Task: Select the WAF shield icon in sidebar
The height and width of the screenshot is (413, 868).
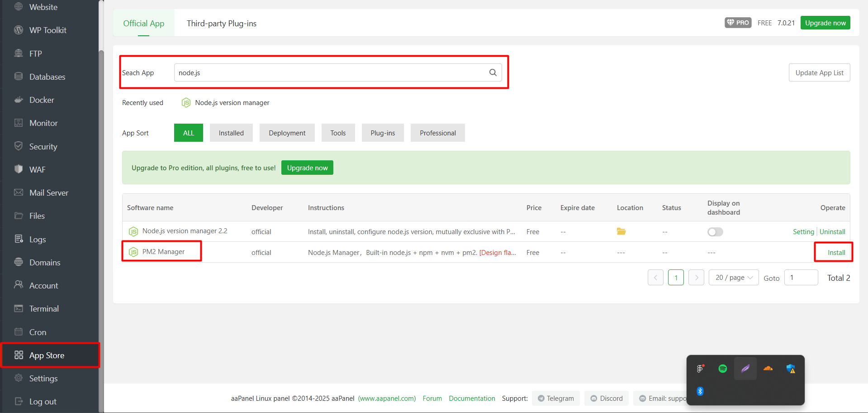Action: pyautogui.click(x=18, y=169)
